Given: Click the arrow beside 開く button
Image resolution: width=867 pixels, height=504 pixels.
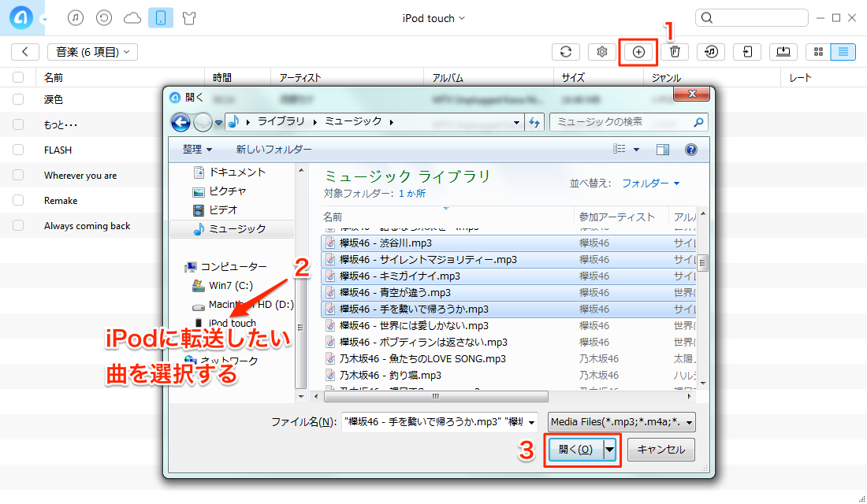Looking at the screenshot, I should pyautogui.click(x=609, y=450).
